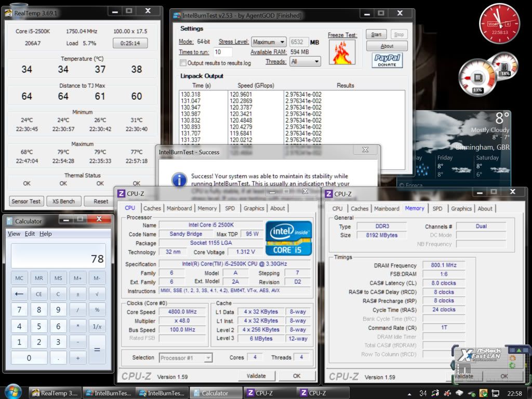
Task: Click the Z icon in CPU-Z Memory window title
Action: pyautogui.click(x=328, y=194)
